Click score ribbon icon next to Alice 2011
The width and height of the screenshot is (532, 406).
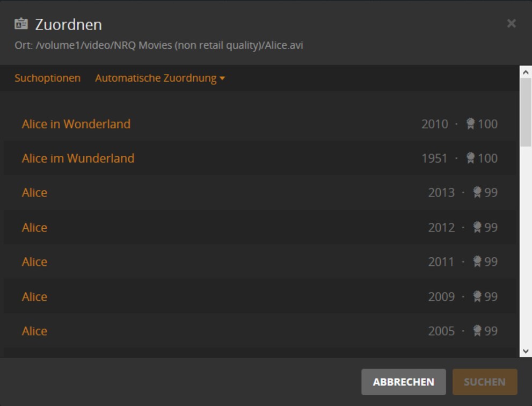[x=477, y=262]
